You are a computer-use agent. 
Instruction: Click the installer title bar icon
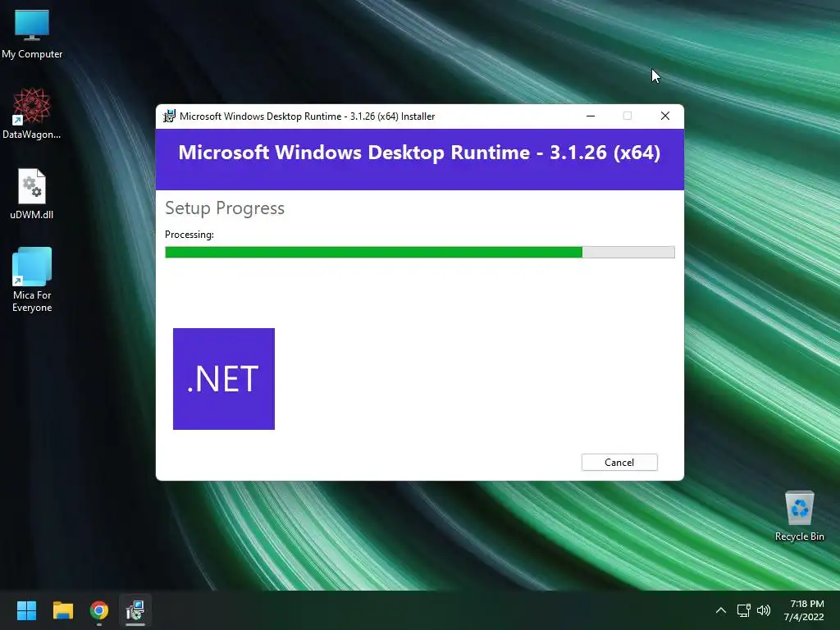click(x=169, y=116)
